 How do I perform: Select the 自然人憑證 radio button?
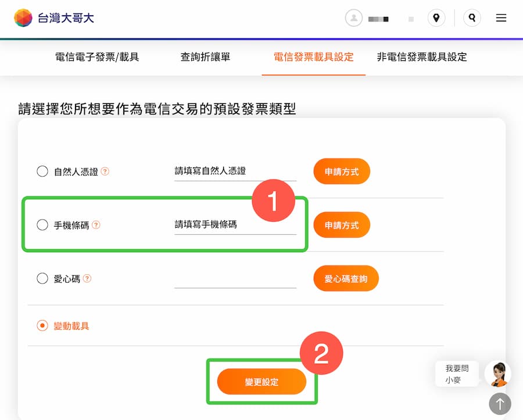(x=42, y=171)
